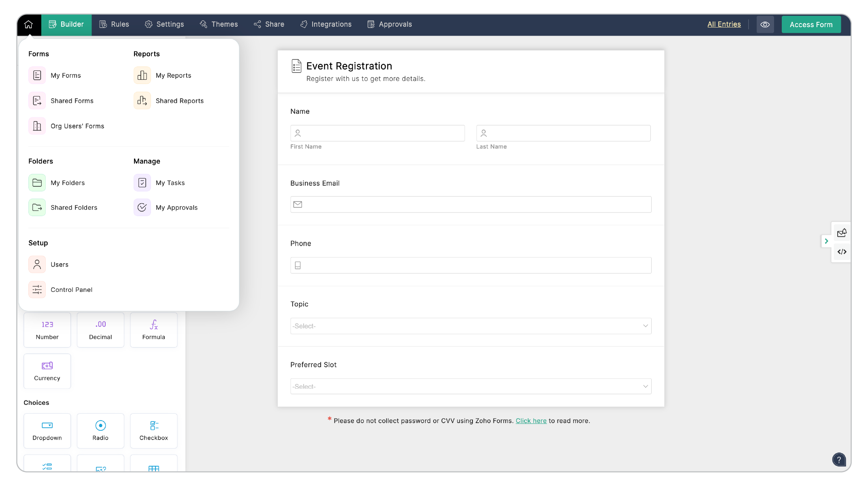This screenshot has width=868, height=485.
Task: Add a Formula field
Action: (x=154, y=330)
